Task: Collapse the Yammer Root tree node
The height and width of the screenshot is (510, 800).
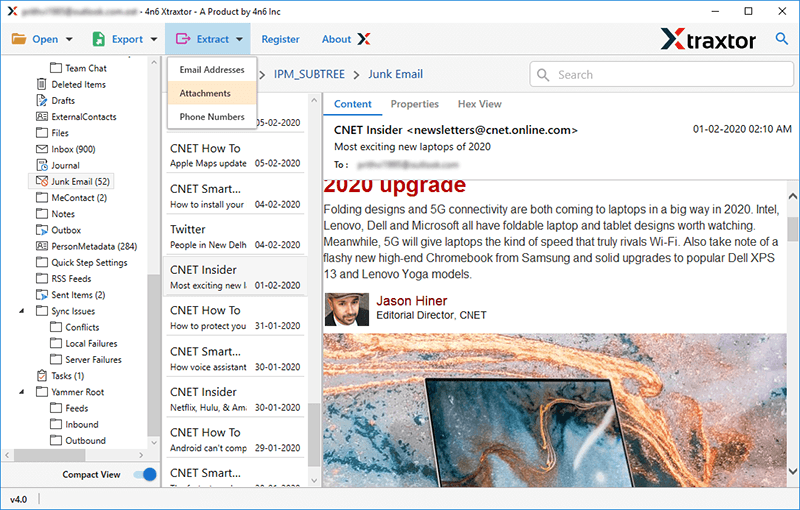Action: click(23, 392)
